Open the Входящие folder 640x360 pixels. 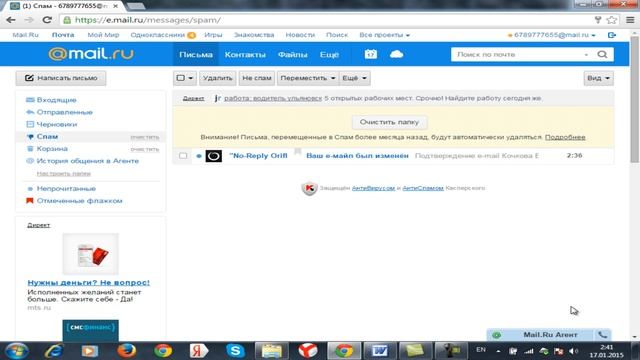pos(56,100)
